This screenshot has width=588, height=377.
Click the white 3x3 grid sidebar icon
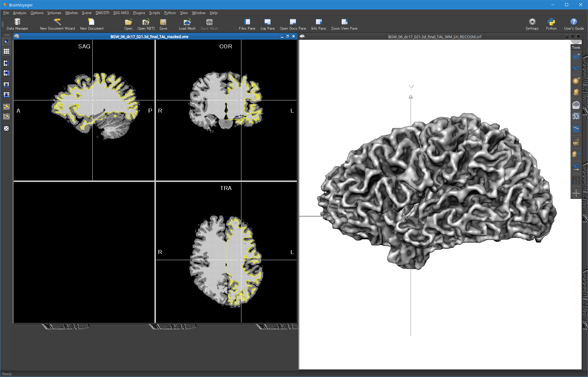tap(6, 51)
